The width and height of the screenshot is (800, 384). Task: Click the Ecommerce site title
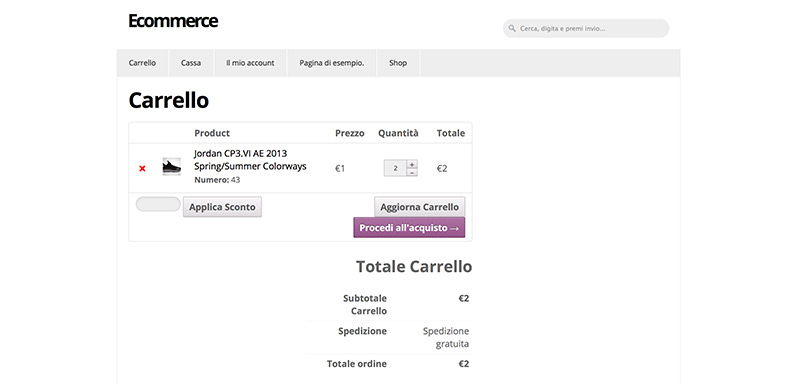(x=173, y=20)
